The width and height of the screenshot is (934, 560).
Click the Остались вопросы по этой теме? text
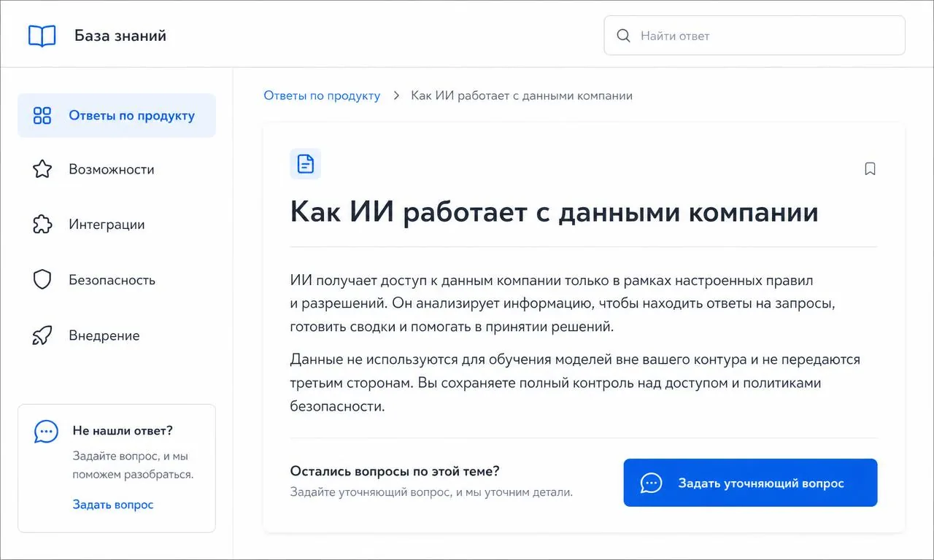point(395,471)
